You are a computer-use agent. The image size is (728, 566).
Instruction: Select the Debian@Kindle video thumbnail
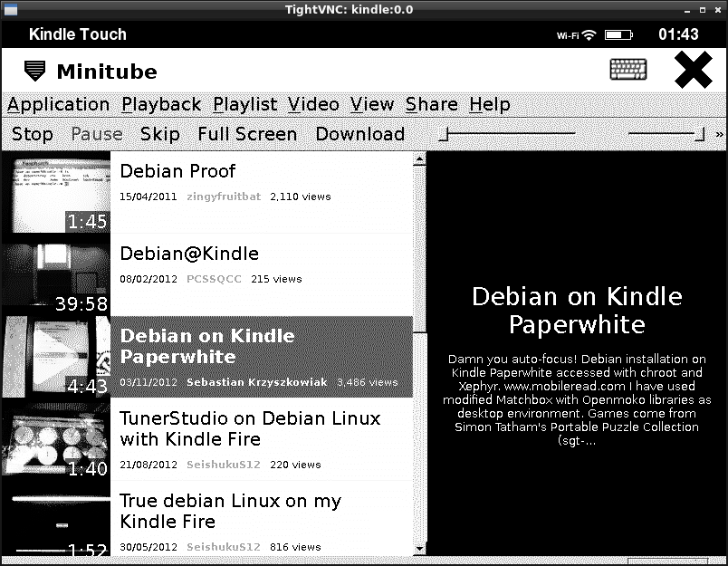56,275
